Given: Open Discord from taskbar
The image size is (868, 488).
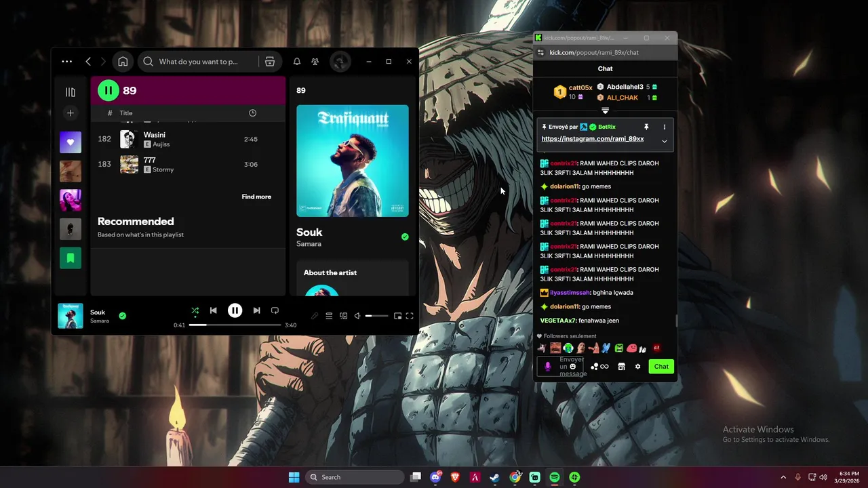Looking at the screenshot, I should [x=436, y=477].
